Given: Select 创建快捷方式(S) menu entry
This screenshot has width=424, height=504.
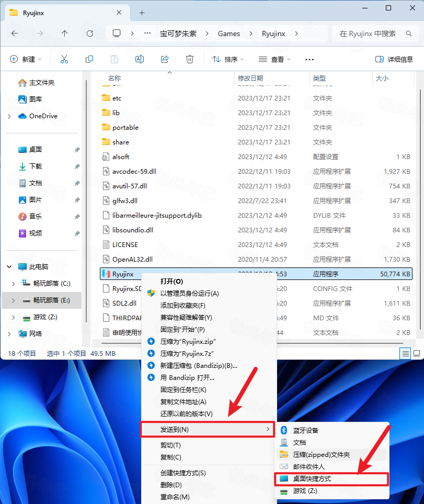Looking at the screenshot, I should tap(183, 473).
